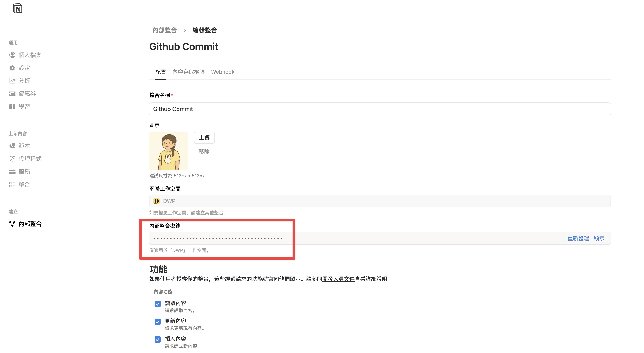The height and width of the screenshot is (353, 644).
Task: Switch to the 內容存取權限 tab
Action: click(188, 72)
